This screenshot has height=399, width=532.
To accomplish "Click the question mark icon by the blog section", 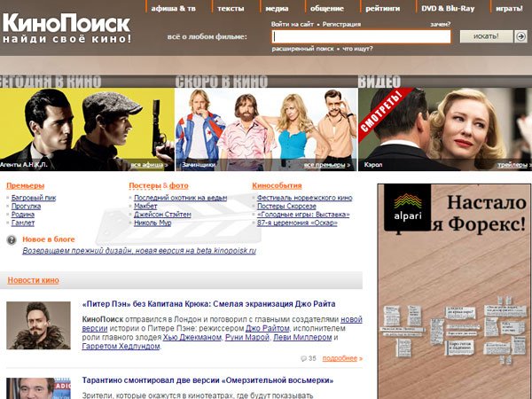I will point(11,239).
